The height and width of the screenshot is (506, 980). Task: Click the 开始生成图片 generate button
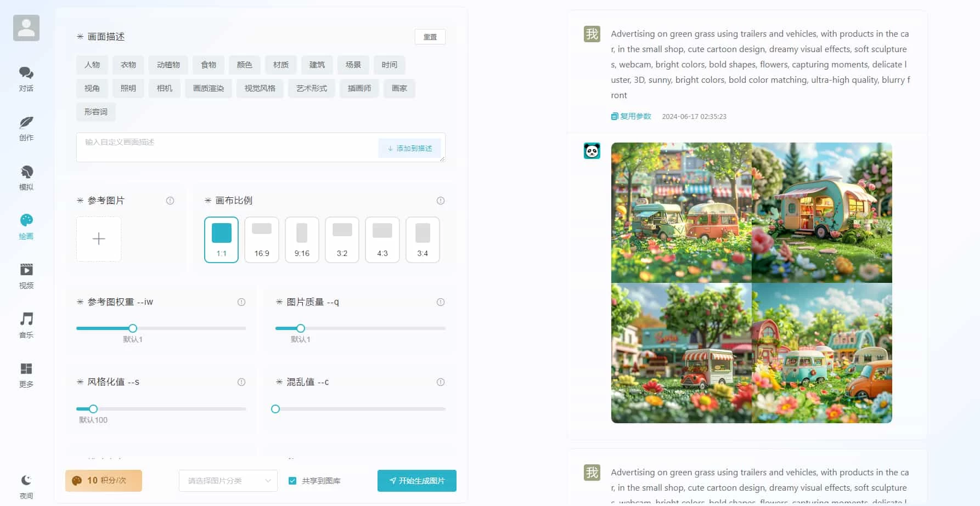416,480
